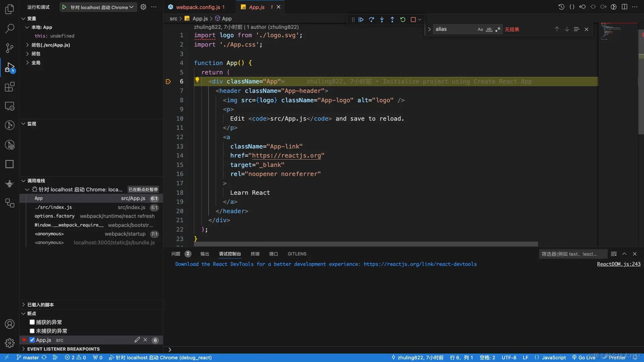Screen dimensions: 644x362
Task: Open the Extensions sidebar view
Action: coord(10,87)
